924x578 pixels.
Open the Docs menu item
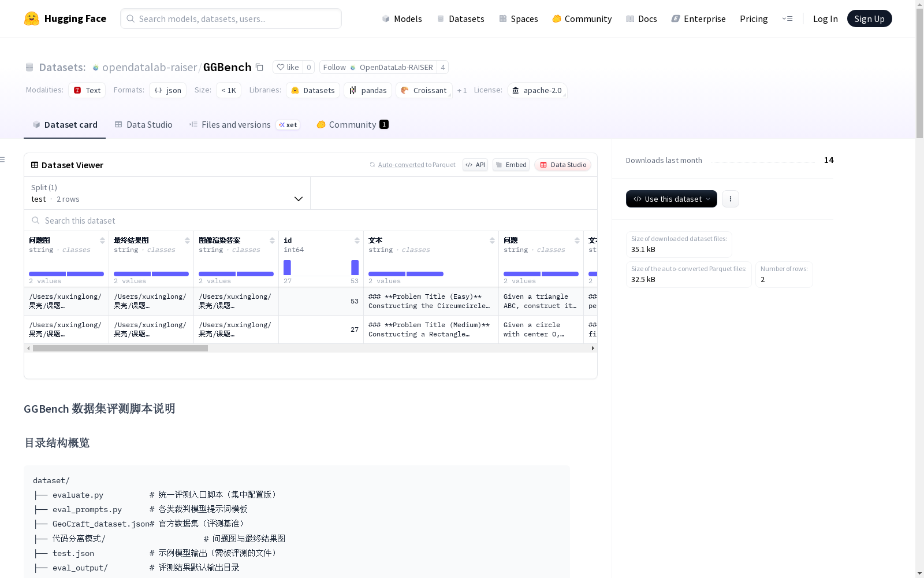[642, 18]
